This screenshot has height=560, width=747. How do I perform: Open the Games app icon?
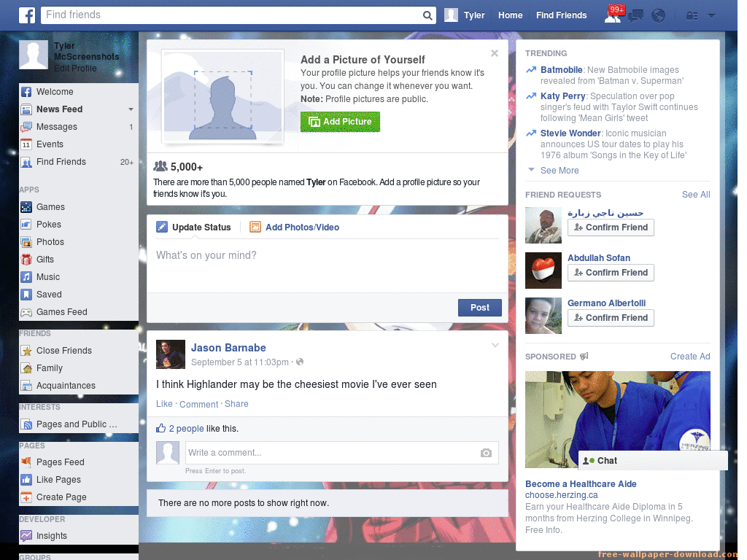pos(26,207)
